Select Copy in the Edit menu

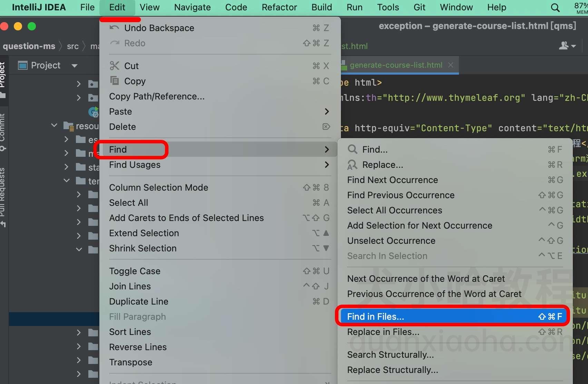click(219, 81)
